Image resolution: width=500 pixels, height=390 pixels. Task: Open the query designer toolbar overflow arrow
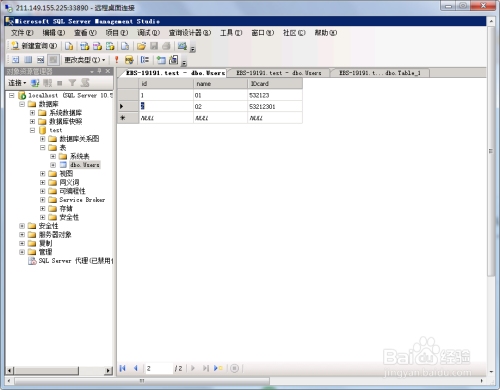pos(184,62)
